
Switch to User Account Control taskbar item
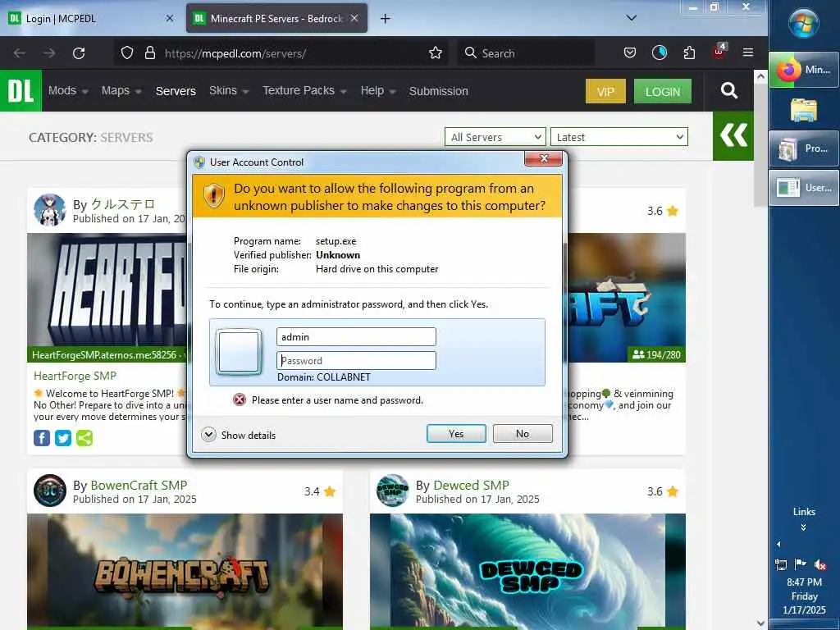tap(804, 188)
